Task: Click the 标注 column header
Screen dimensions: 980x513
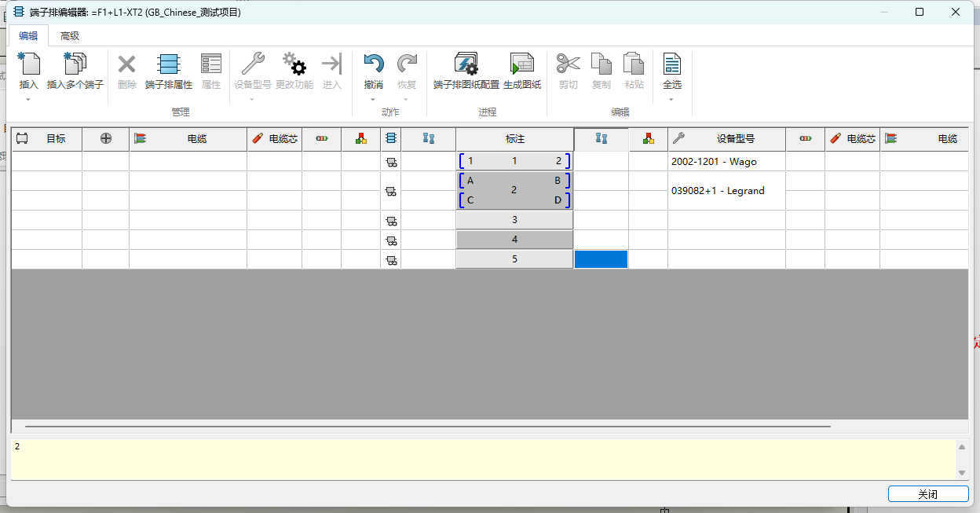Action: pyautogui.click(x=514, y=139)
